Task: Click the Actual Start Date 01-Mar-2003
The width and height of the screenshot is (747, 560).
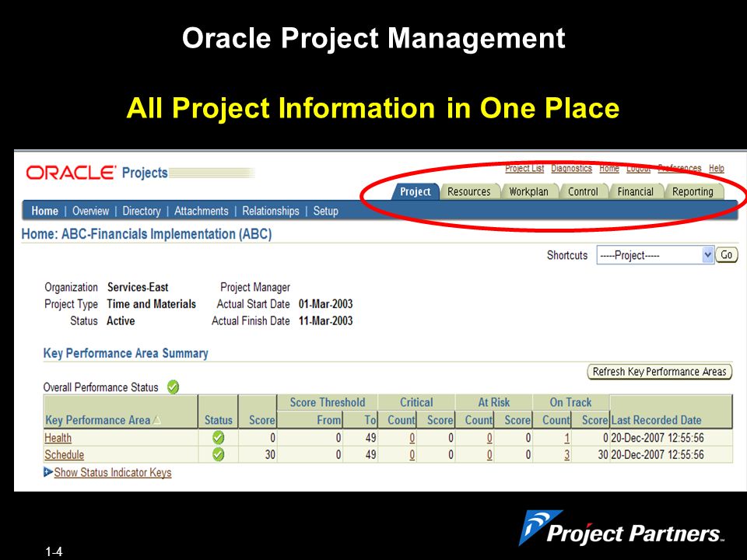Action: [326, 304]
